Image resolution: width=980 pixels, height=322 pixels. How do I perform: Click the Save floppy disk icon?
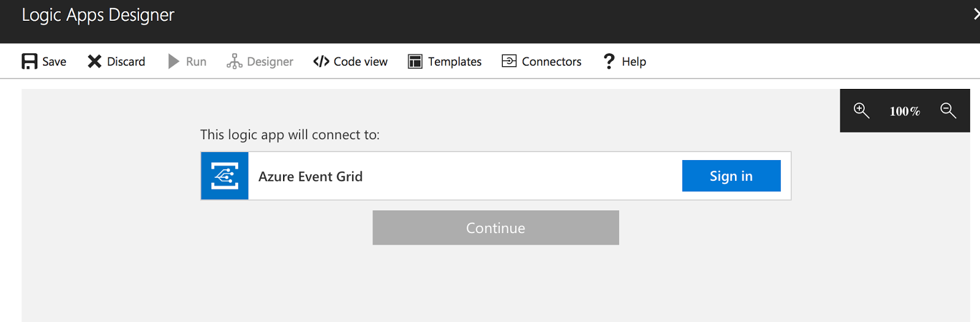click(x=29, y=61)
